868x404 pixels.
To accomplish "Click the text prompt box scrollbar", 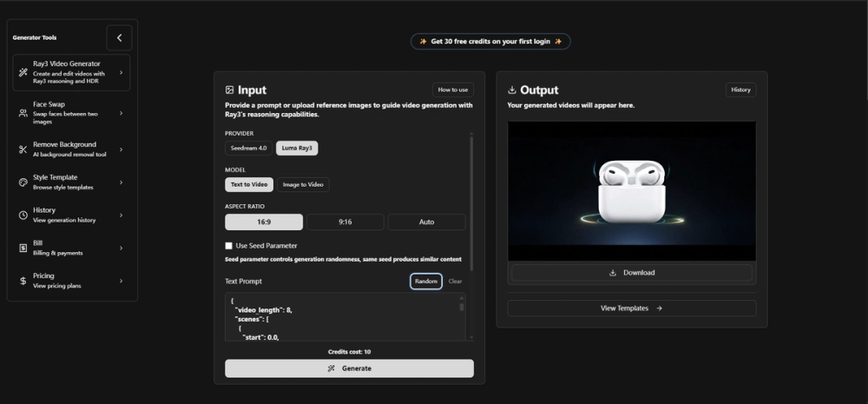I will 462,305.
